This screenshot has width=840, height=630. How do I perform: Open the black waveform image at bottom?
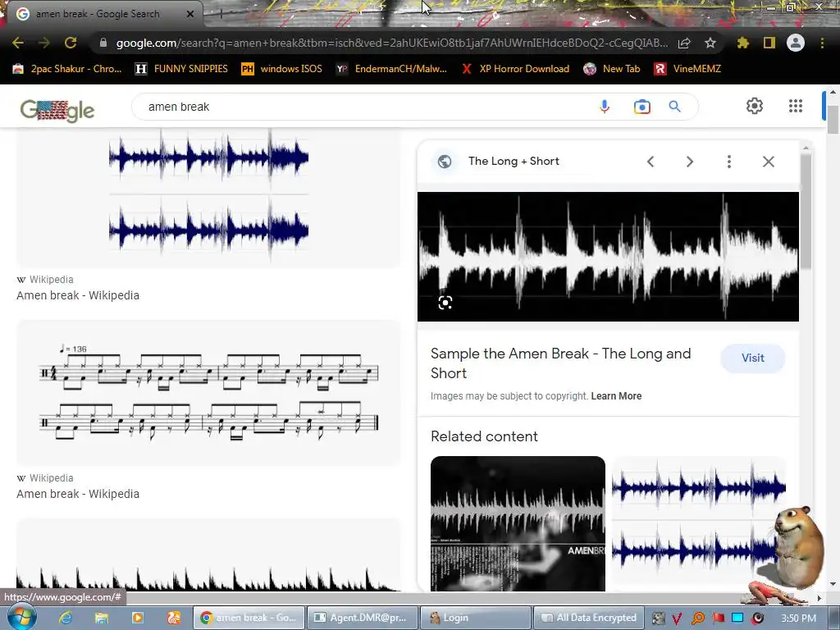208,555
